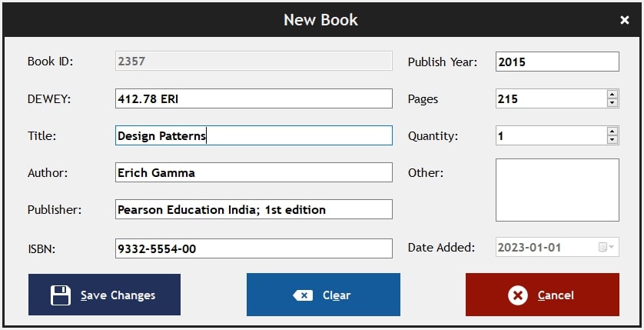Cancel adding the new book
The height and width of the screenshot is (330, 644).
click(542, 295)
